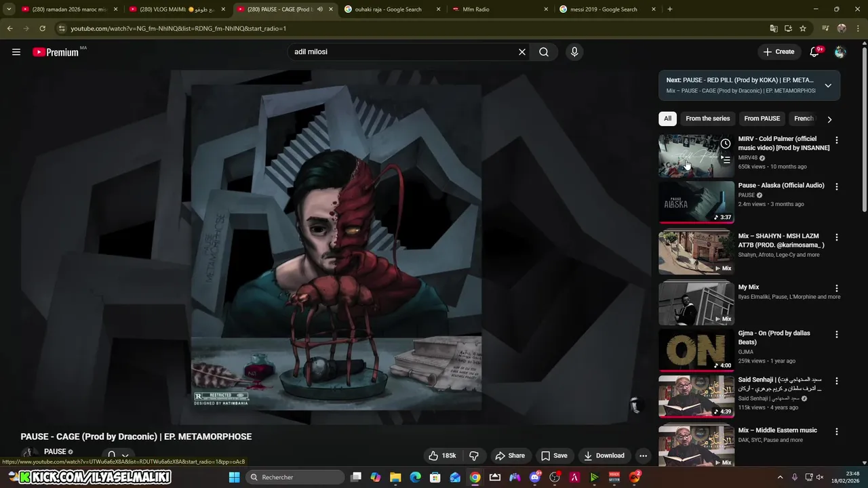Screen dimensions: 868x488
Task: View site information icon in address bar
Action: (x=62, y=28)
